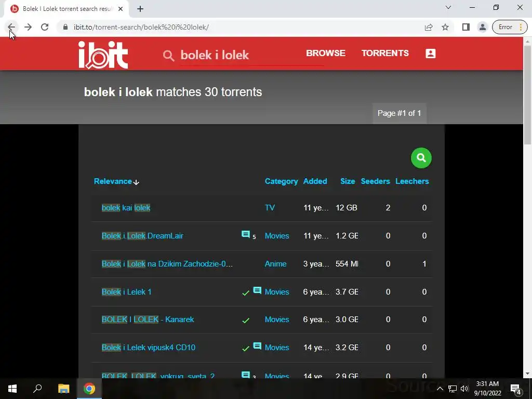The height and width of the screenshot is (399, 532).
Task: Click the Chrome Error update button
Action: point(510,27)
